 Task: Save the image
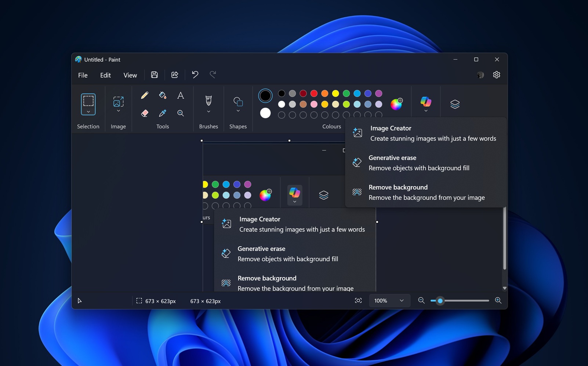(x=154, y=75)
